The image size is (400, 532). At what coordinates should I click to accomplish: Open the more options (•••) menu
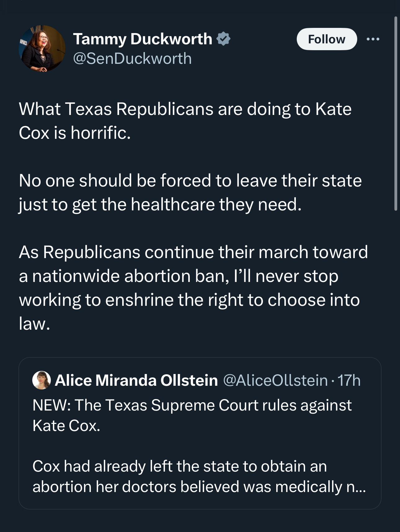coord(374,39)
